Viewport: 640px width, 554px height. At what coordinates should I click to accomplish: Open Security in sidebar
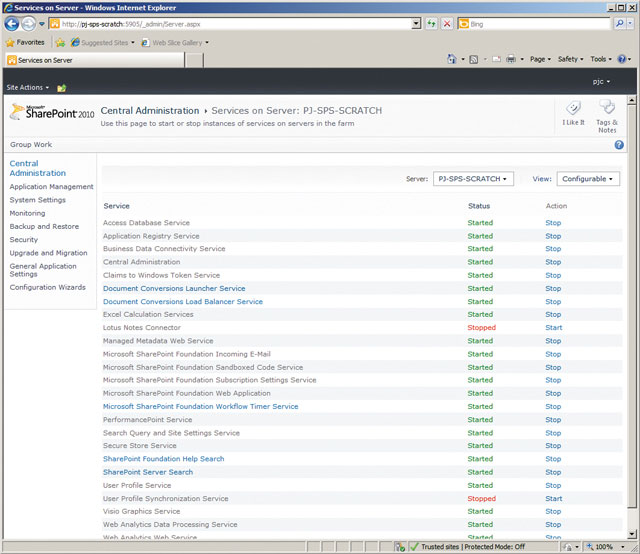tap(24, 240)
